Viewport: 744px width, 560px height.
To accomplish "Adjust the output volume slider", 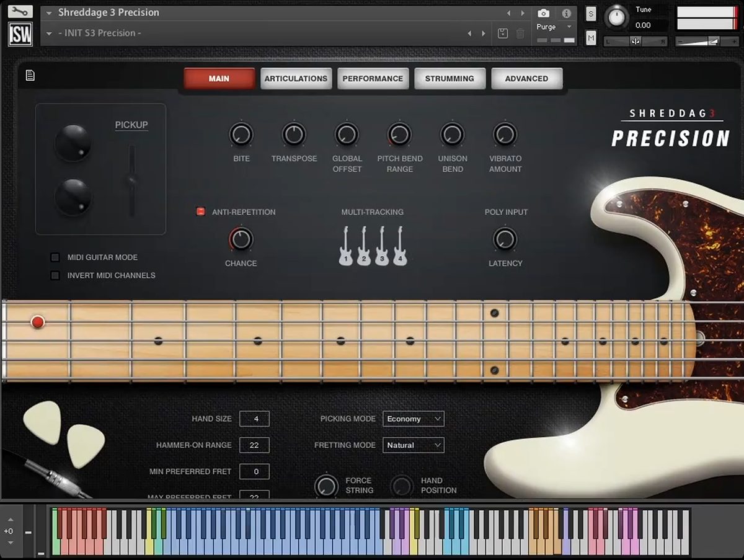I will (706, 41).
